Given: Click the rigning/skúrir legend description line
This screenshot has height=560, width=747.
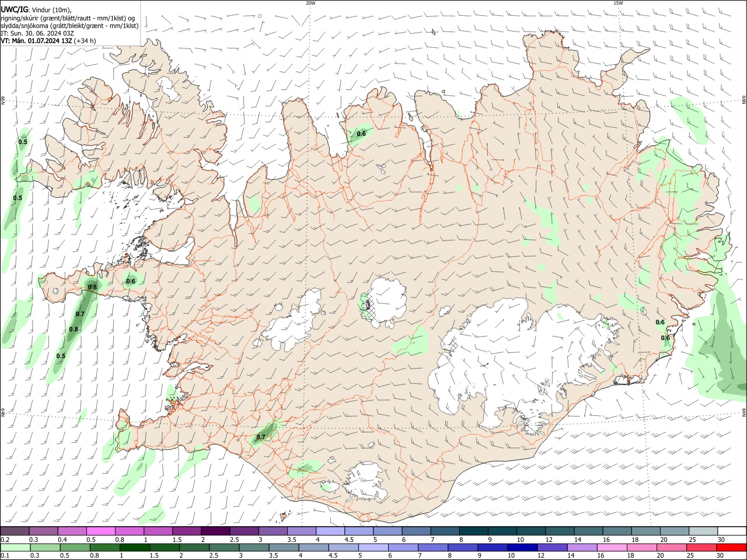Looking at the screenshot, I should click(x=68, y=18).
